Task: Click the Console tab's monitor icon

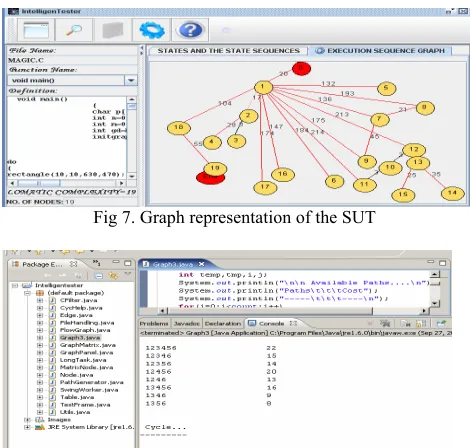Action: point(252,323)
